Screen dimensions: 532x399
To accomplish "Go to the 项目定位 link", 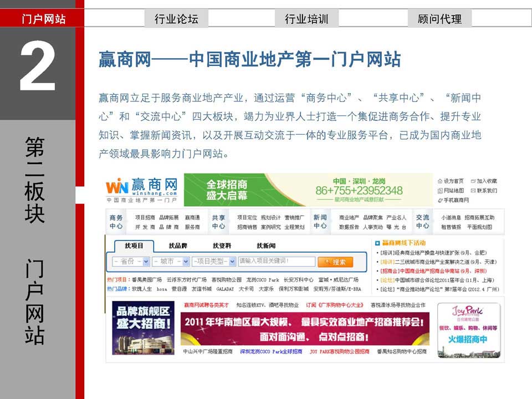I will (247, 217).
